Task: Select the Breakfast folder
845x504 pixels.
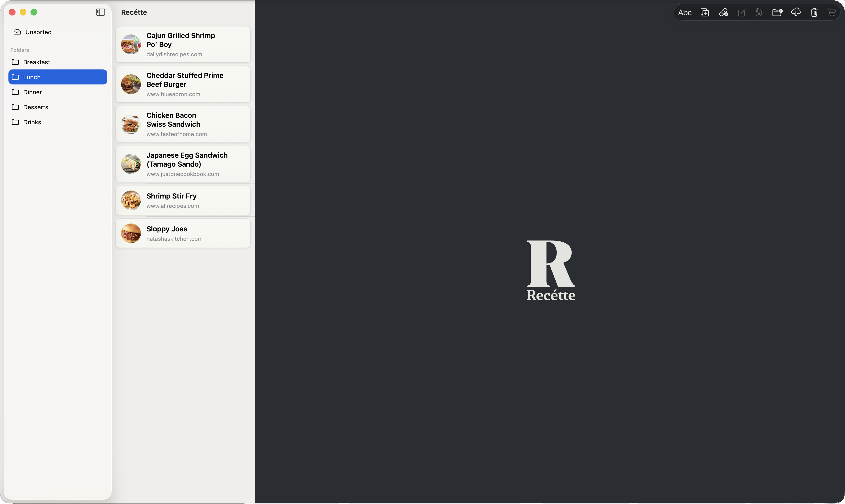Action: [36, 62]
